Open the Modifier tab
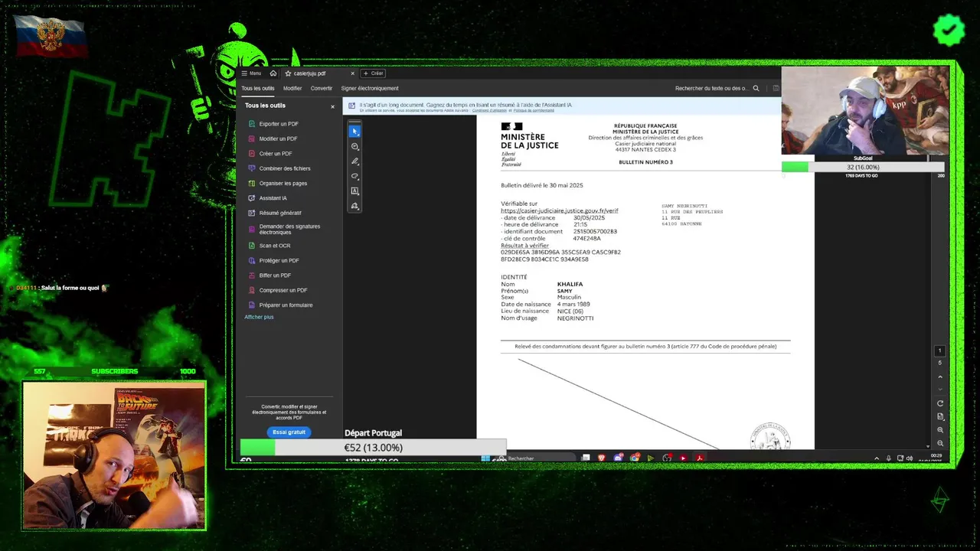980x551 pixels. [x=292, y=88]
